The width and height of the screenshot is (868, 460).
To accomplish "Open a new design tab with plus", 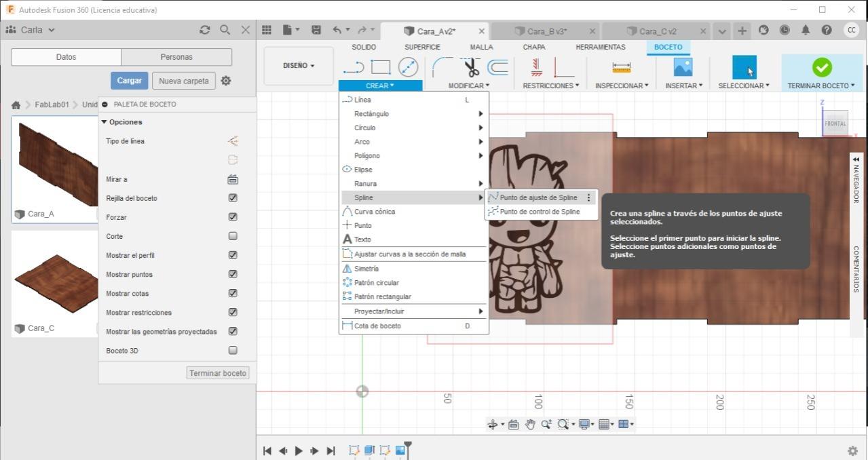I will (x=742, y=31).
